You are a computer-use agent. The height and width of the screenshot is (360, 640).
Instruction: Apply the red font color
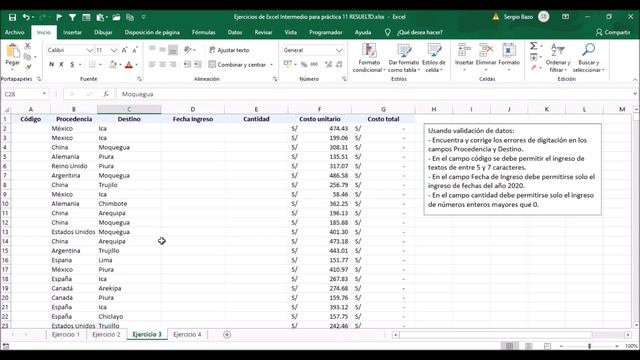pyautogui.click(x=129, y=64)
